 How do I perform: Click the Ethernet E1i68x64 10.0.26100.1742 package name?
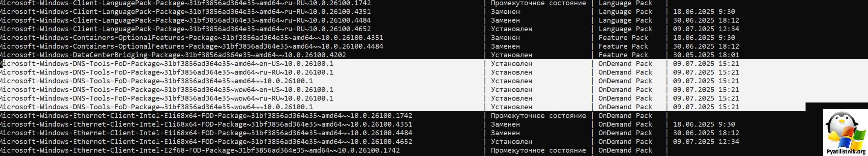pos(206,116)
